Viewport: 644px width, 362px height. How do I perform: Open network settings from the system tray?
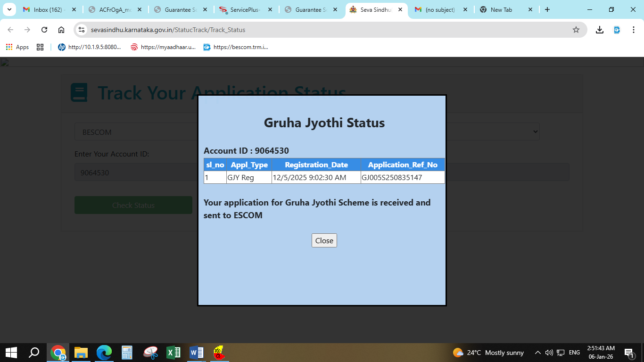(x=561, y=353)
